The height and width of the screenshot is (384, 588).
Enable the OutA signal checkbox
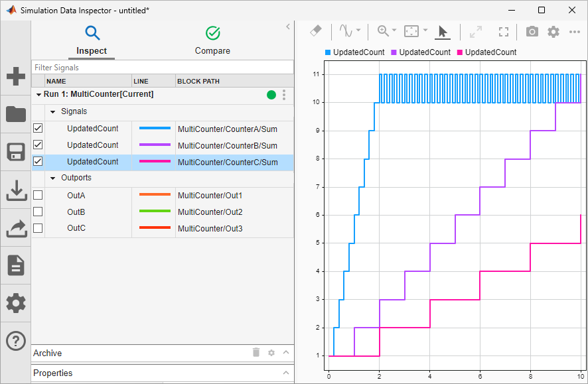coord(38,195)
